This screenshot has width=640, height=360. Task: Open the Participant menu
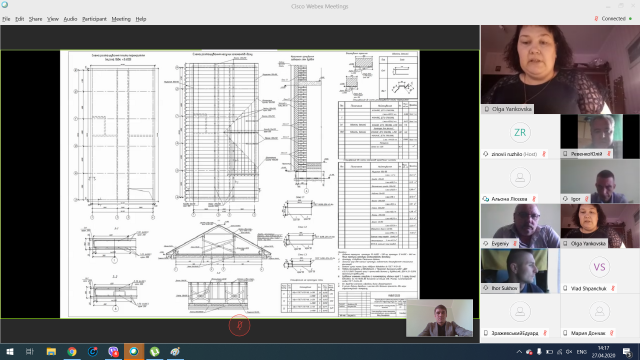point(94,19)
